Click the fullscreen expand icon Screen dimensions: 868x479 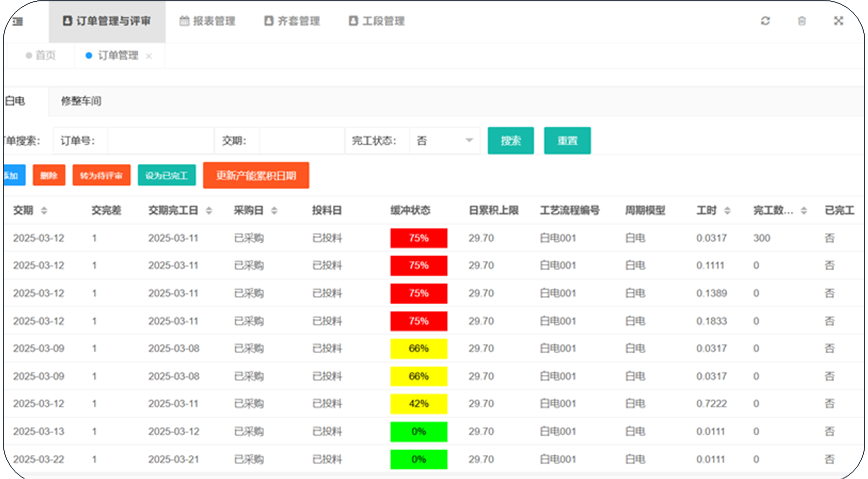(838, 21)
